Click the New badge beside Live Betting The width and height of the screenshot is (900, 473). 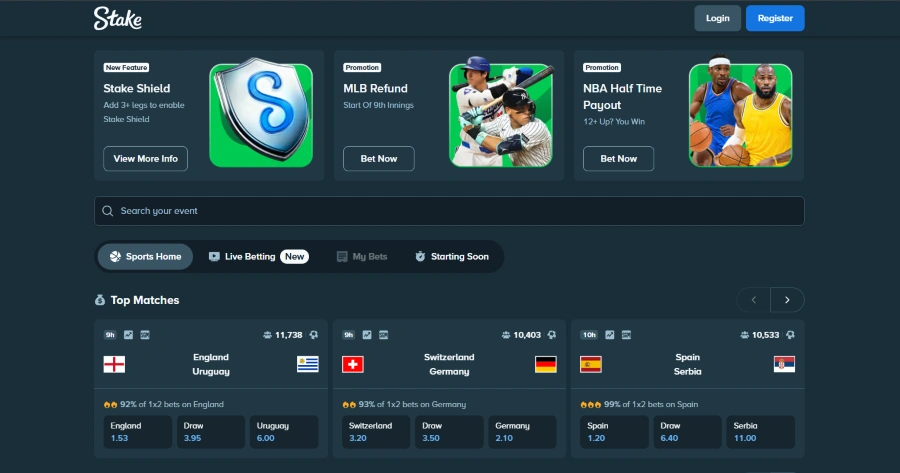click(x=294, y=257)
